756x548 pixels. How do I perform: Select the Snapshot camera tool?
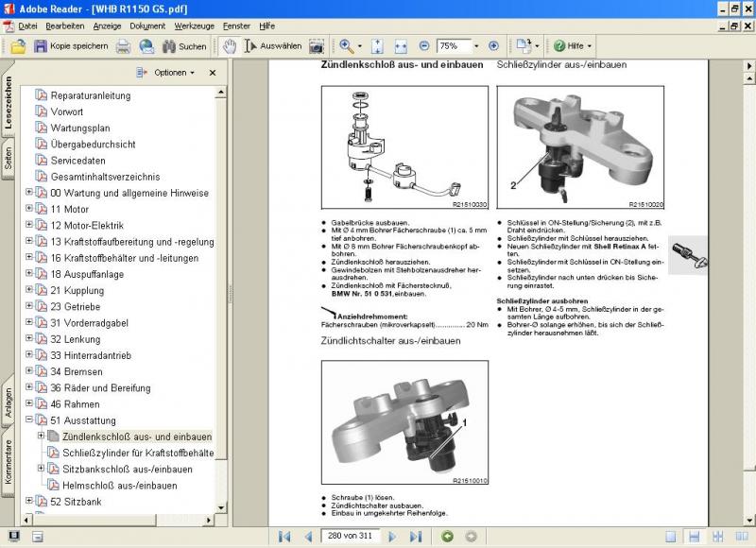(x=317, y=46)
